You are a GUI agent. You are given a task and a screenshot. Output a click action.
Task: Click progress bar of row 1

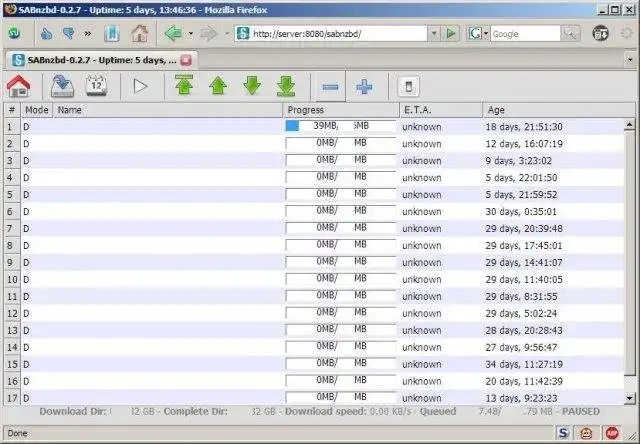tap(341, 126)
